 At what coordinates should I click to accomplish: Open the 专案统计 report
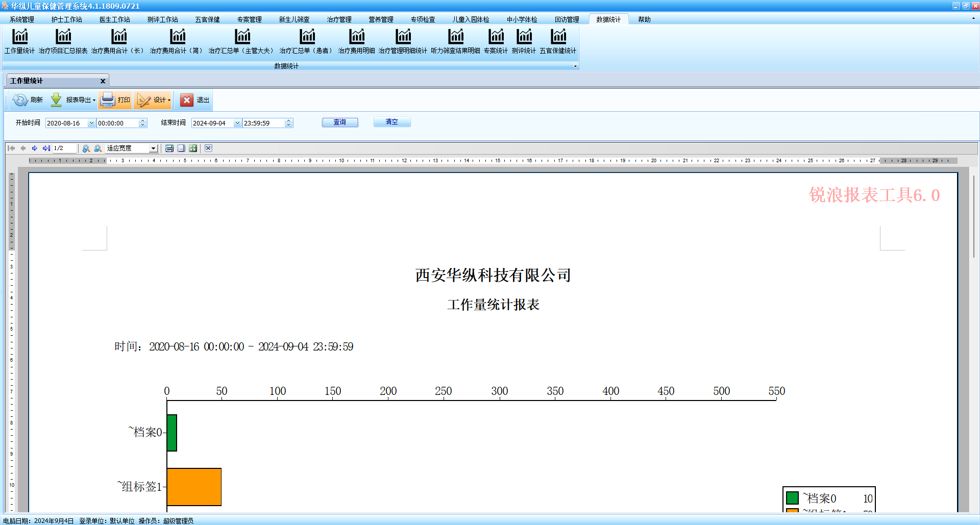(x=496, y=41)
